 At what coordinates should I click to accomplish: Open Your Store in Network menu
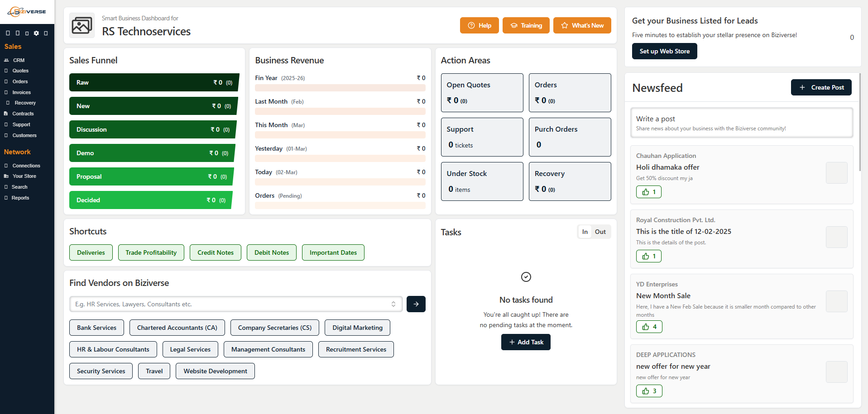24,176
